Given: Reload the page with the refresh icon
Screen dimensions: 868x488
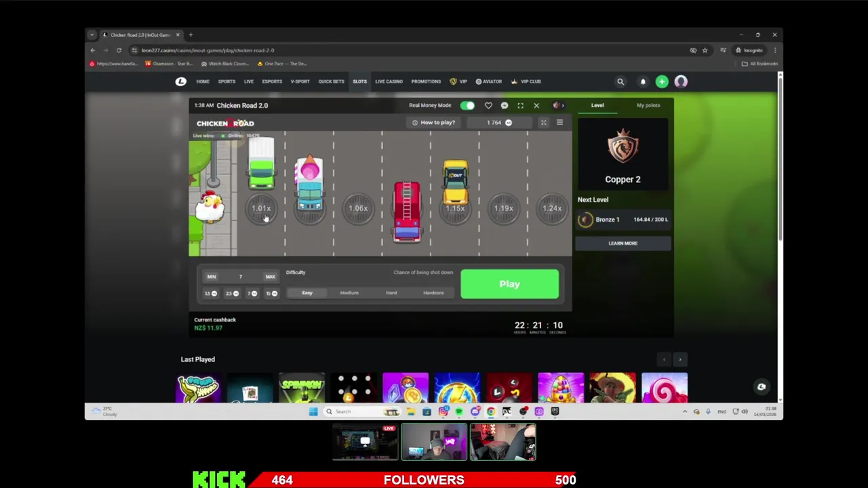Looking at the screenshot, I should [x=119, y=50].
